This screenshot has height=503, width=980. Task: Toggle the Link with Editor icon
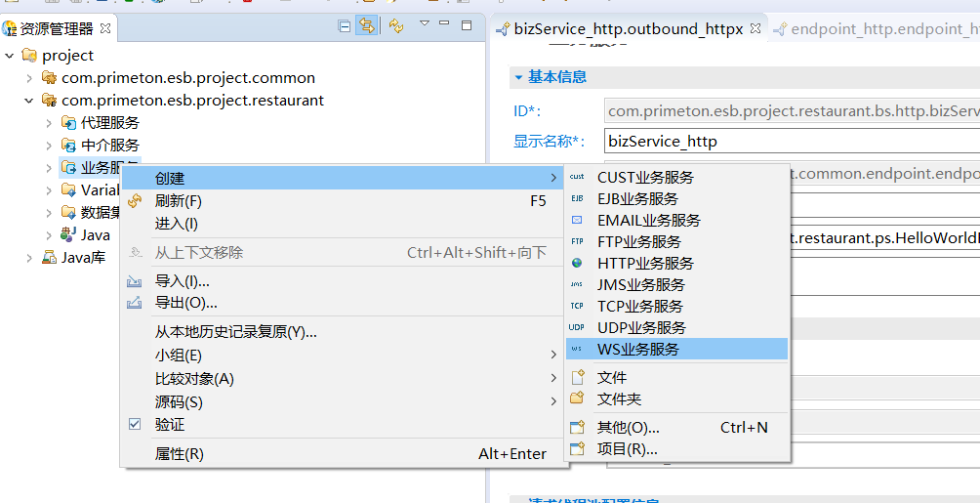click(x=366, y=26)
